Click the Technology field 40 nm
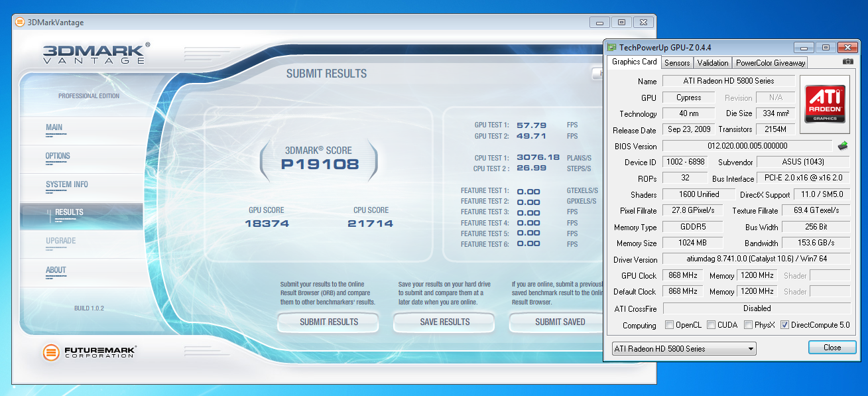This screenshot has width=868, height=396. (x=689, y=113)
